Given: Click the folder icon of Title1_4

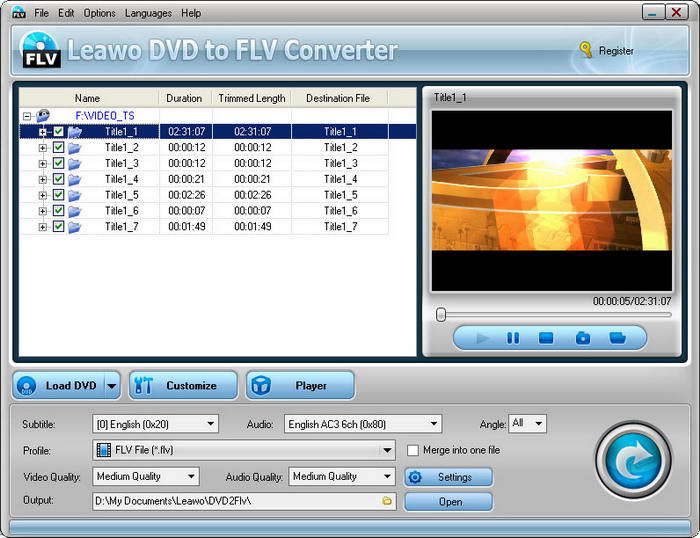Looking at the screenshot, I should [75, 179].
